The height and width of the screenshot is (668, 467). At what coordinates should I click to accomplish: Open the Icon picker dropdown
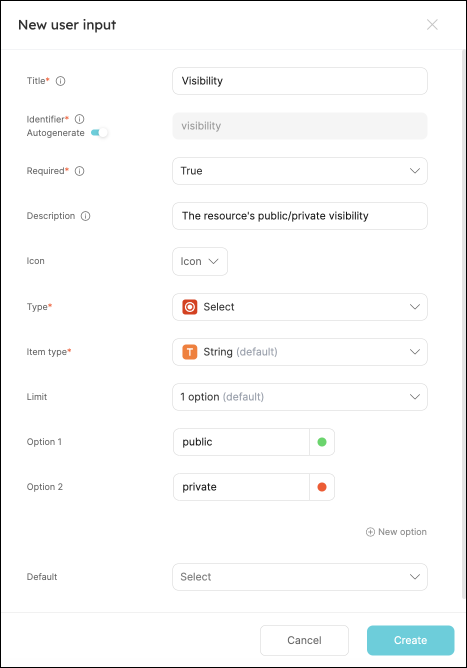pos(200,261)
